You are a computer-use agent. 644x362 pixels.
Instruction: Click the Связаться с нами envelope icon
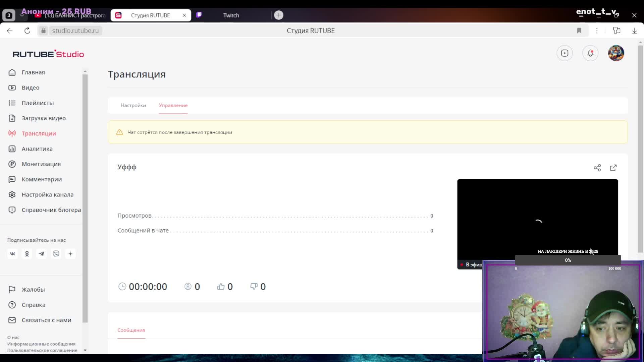(x=12, y=320)
